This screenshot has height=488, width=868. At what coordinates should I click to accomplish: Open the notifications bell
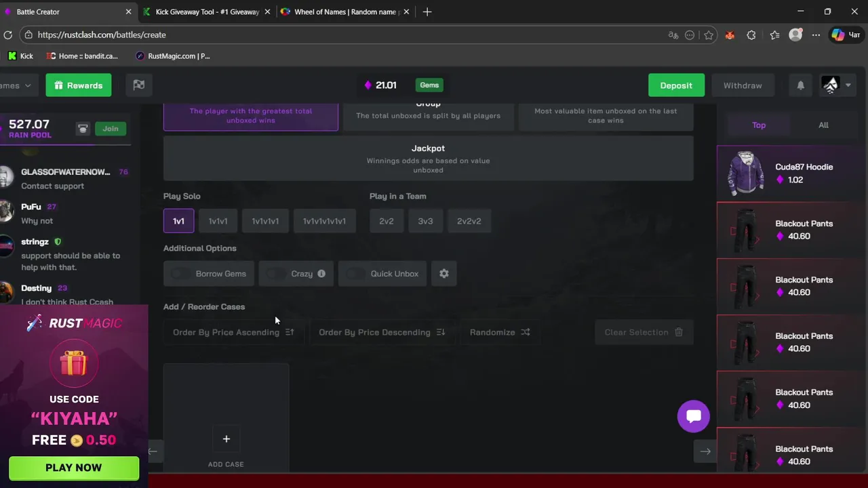(x=800, y=85)
